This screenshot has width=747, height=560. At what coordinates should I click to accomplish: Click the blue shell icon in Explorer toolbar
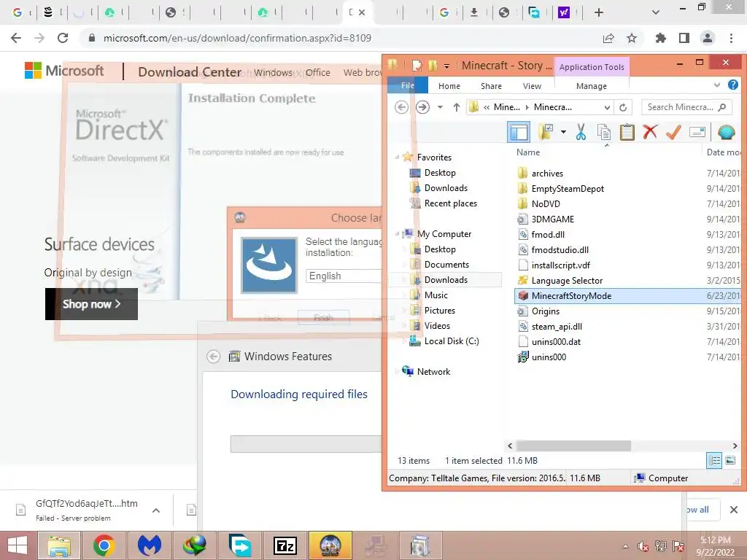pos(726,132)
